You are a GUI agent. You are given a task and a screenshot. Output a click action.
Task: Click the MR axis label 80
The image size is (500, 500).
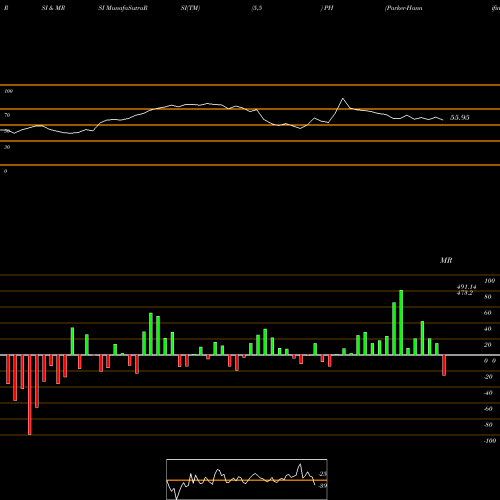point(488,297)
